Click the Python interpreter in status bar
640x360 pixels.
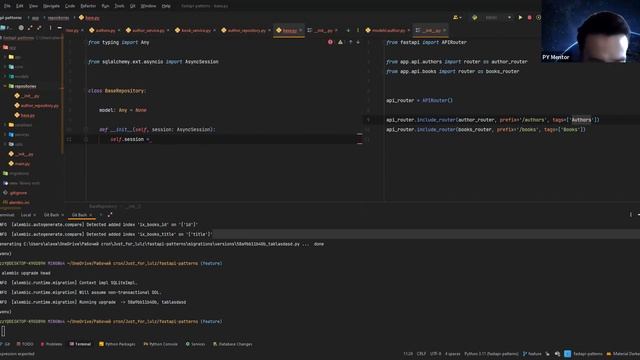tap(491, 354)
